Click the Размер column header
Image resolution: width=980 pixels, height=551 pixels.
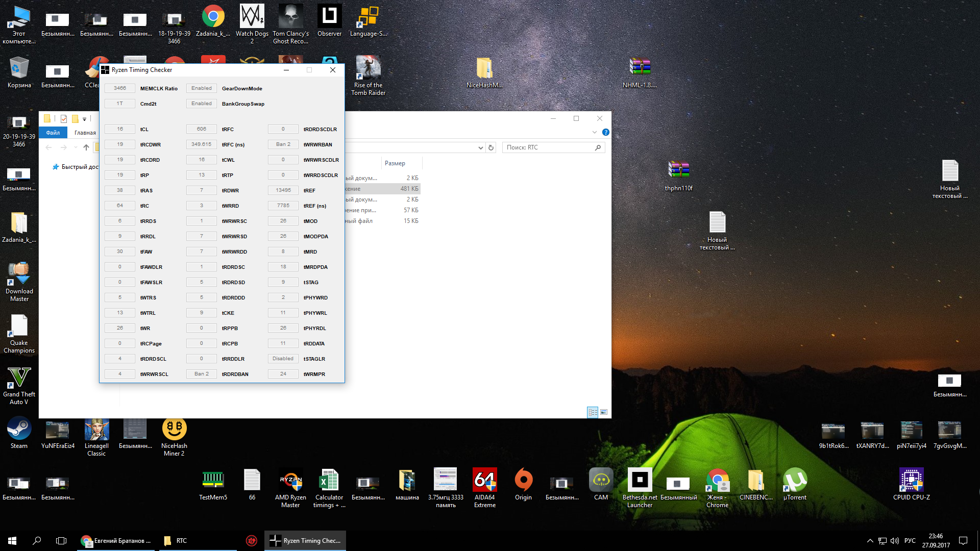tap(395, 163)
